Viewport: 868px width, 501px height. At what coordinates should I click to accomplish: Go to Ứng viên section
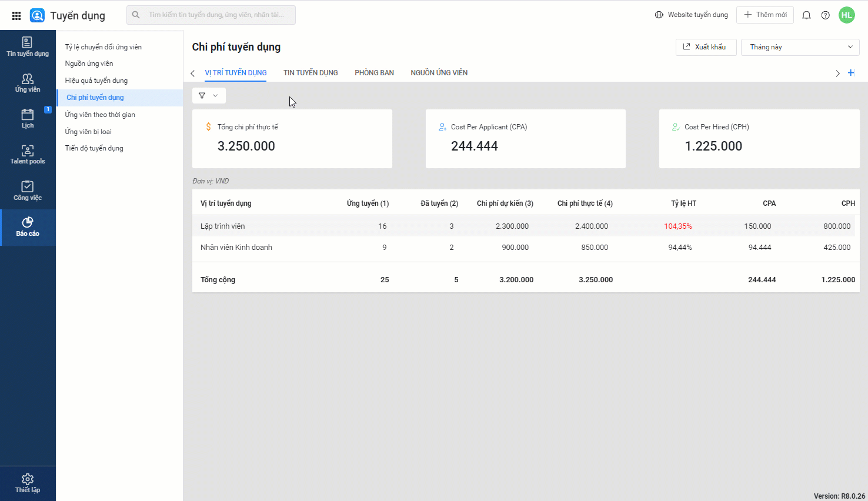pyautogui.click(x=28, y=83)
